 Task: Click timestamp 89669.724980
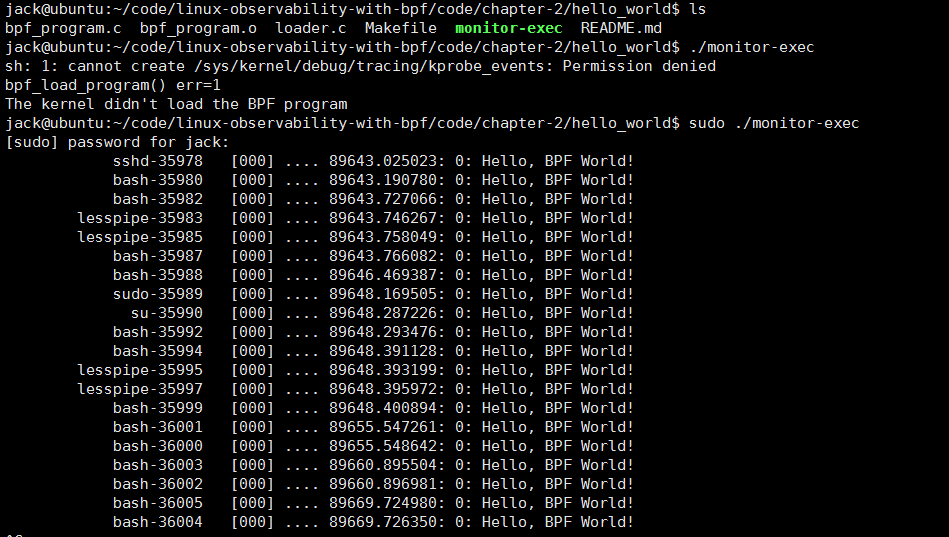383,503
